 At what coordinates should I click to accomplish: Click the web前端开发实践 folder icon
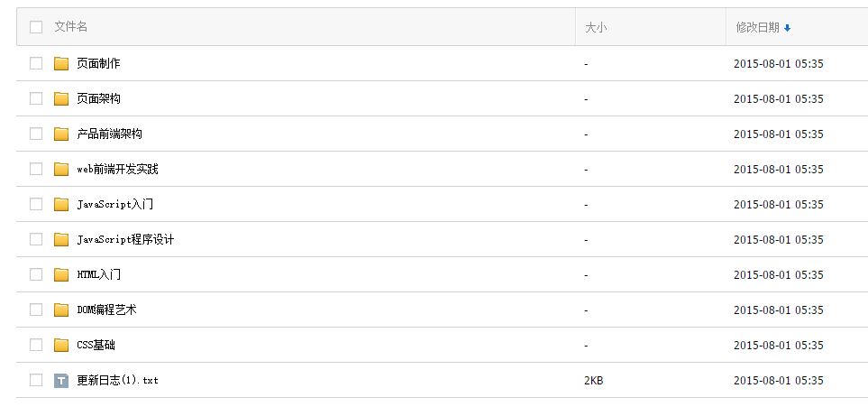click(x=61, y=169)
